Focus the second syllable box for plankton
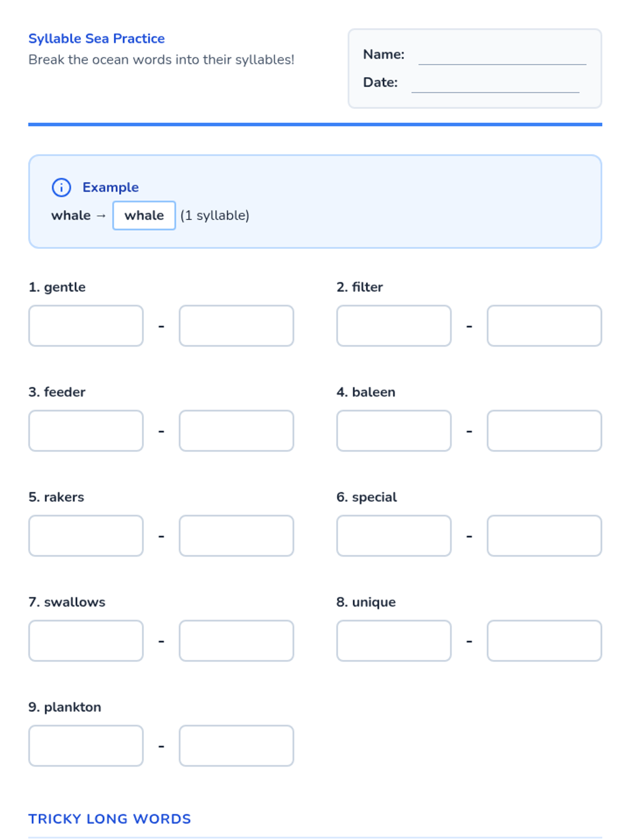The width and height of the screenshot is (630, 840). [x=236, y=745]
